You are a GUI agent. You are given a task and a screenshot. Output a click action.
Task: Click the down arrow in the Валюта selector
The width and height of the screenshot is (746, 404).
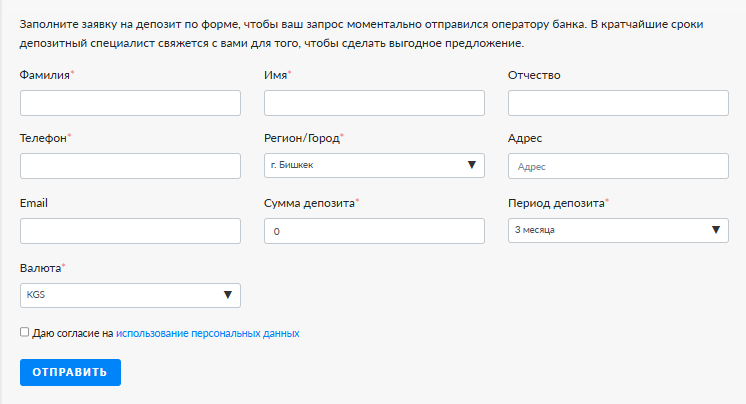228,295
